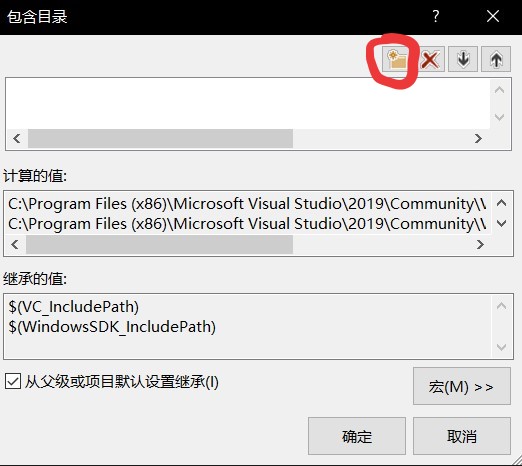Click the 计算的值 horizontal scrollbar thumb

click(159, 245)
